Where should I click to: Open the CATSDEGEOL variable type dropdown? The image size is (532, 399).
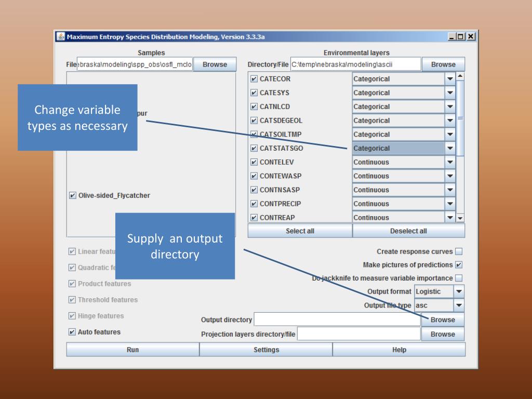[450, 121]
